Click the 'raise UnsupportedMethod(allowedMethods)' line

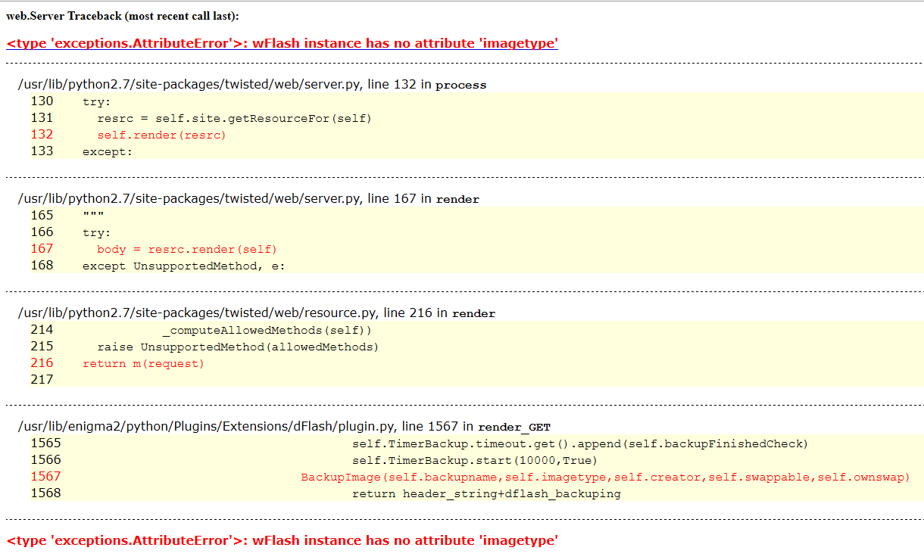tap(237, 347)
